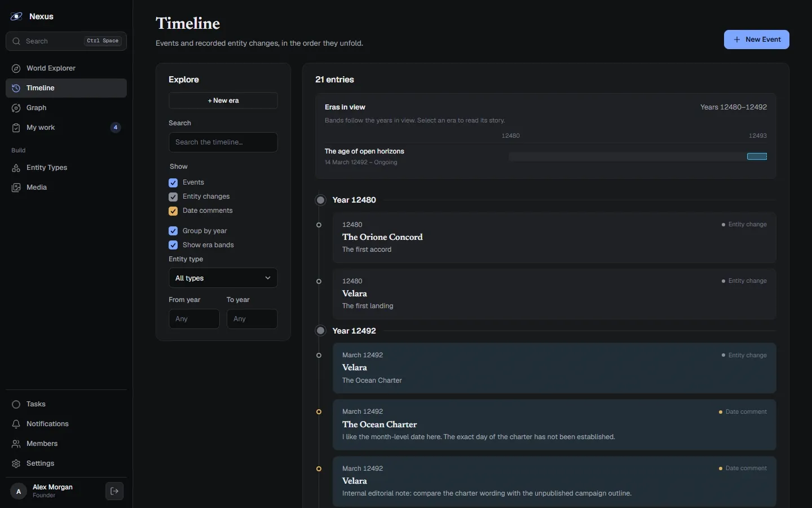Add an era with + New era

click(x=223, y=100)
